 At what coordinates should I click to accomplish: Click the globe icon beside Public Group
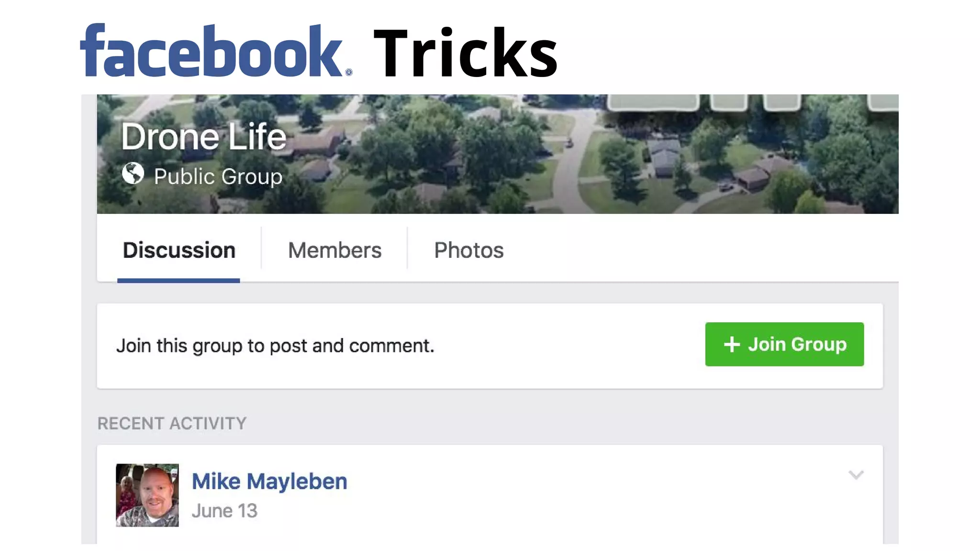pos(133,174)
